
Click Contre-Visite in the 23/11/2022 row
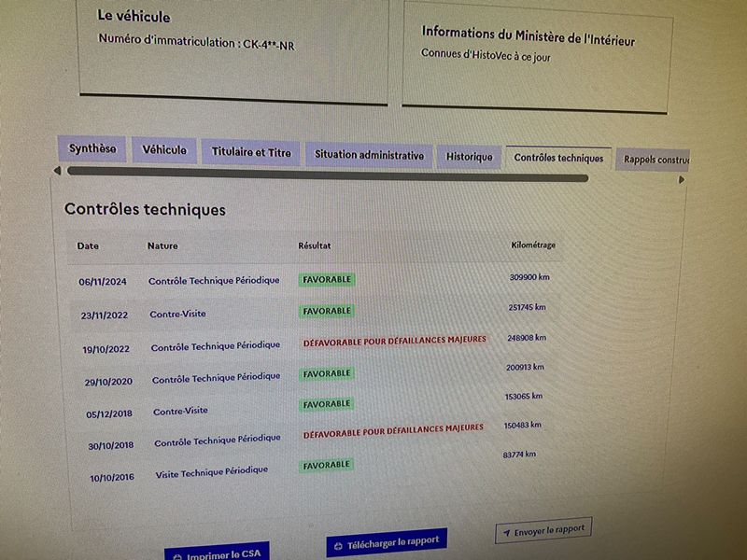tap(177, 314)
